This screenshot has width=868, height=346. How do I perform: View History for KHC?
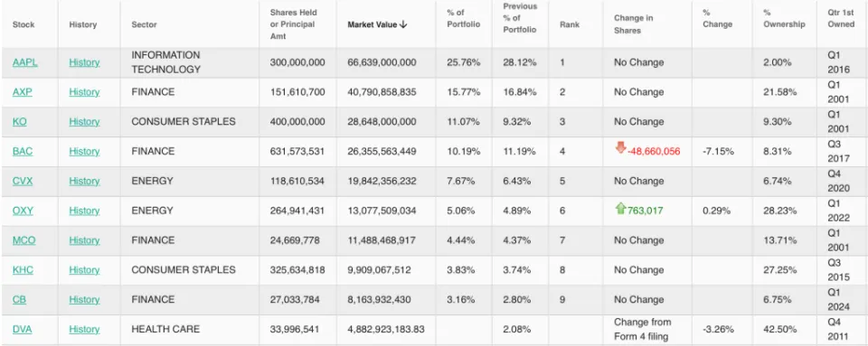tap(84, 270)
